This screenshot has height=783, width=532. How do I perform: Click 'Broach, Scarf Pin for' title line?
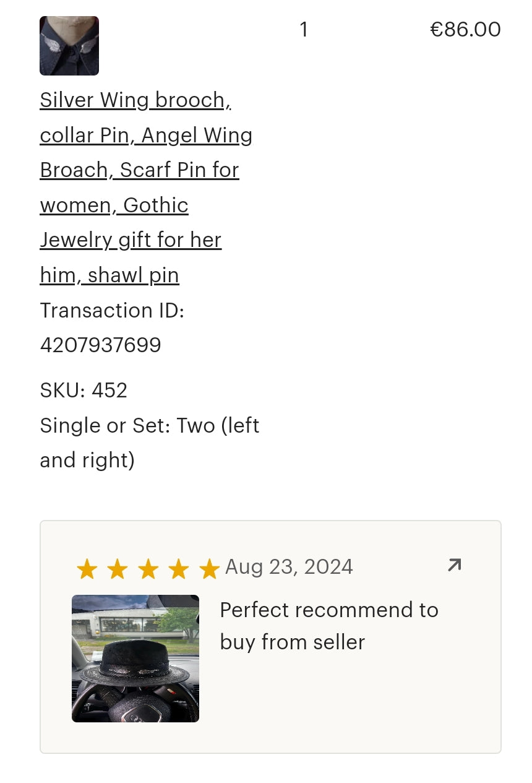pos(139,170)
